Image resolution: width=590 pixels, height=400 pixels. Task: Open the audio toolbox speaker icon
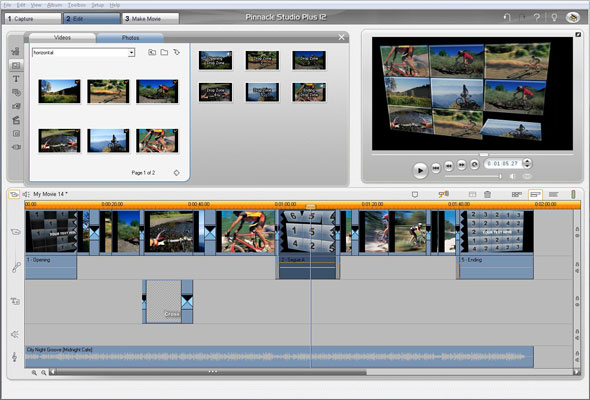[26, 194]
